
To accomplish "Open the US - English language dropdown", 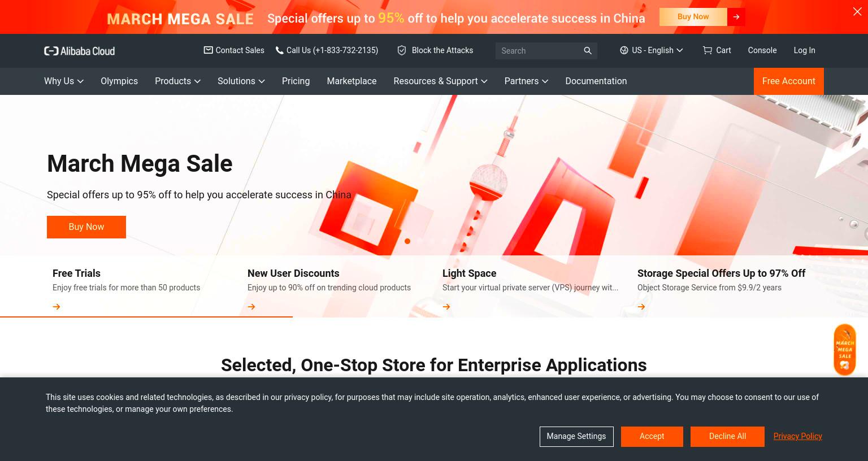I will tap(652, 50).
